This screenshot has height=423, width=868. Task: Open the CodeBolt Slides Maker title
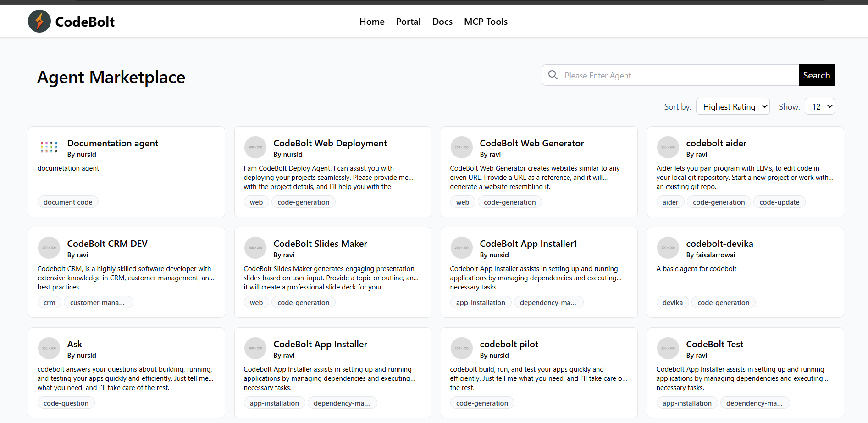coord(320,244)
